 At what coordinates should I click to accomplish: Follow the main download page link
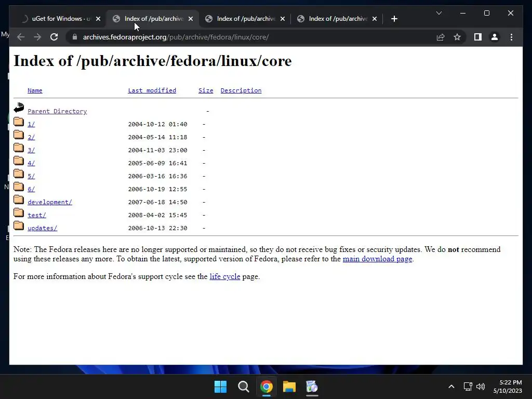(x=377, y=259)
